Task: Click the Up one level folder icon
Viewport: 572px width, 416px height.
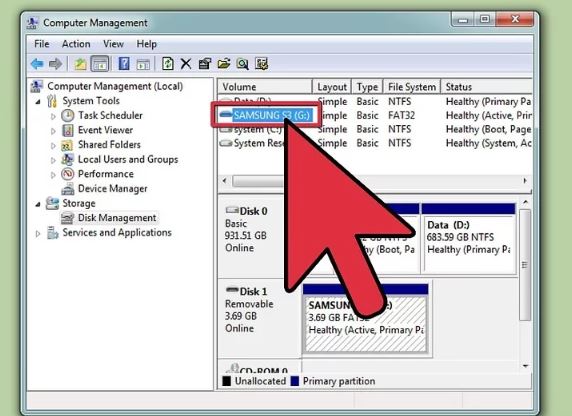Action: coord(80,64)
